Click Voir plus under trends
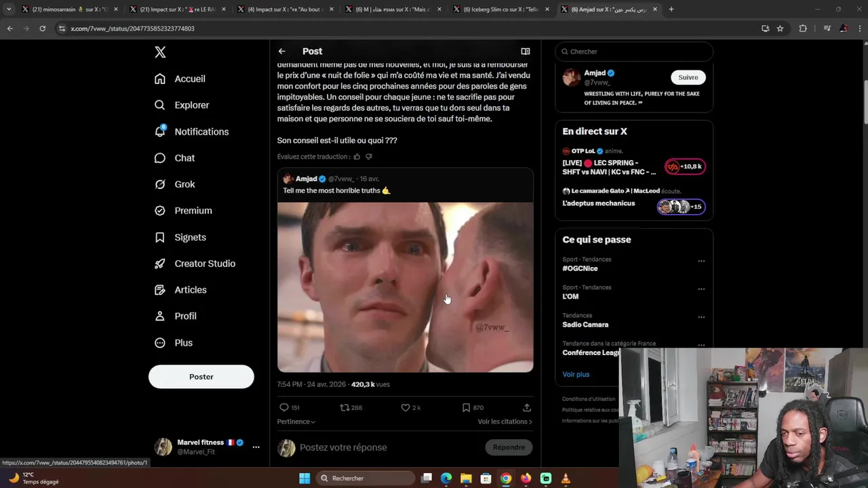 coord(576,374)
